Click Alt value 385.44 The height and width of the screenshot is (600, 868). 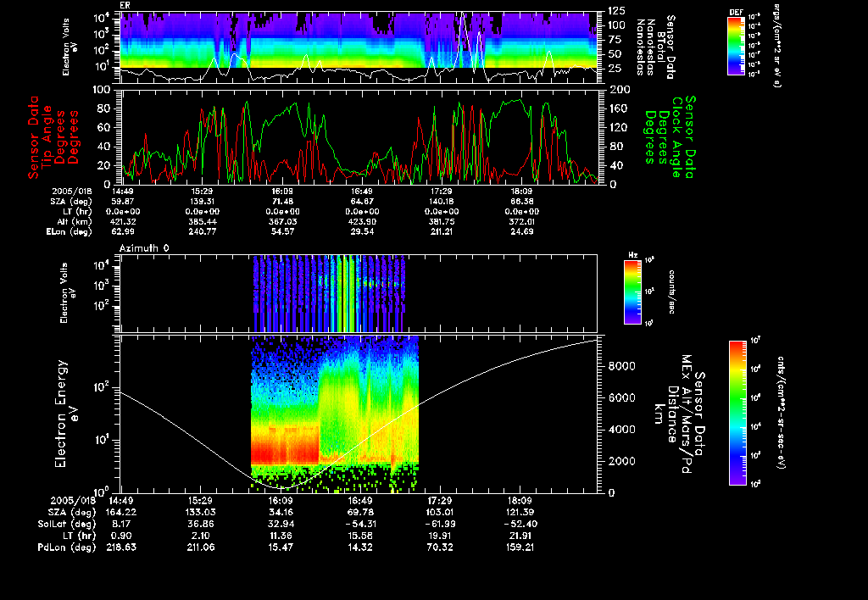[202, 221]
